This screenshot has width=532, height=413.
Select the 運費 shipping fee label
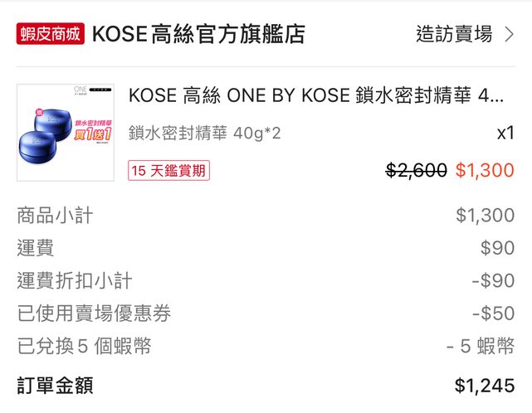coord(36,248)
